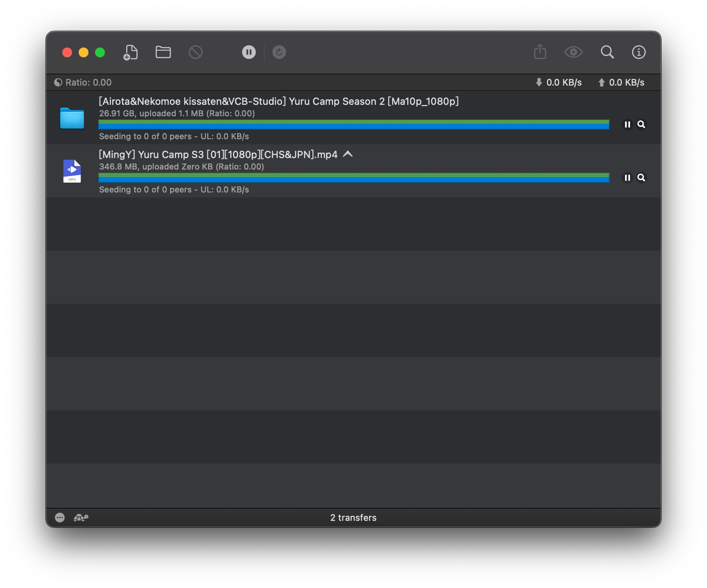The width and height of the screenshot is (707, 588).
Task: Select the Yuru Camp S3 mp4 file thumbnail
Action: click(72, 171)
